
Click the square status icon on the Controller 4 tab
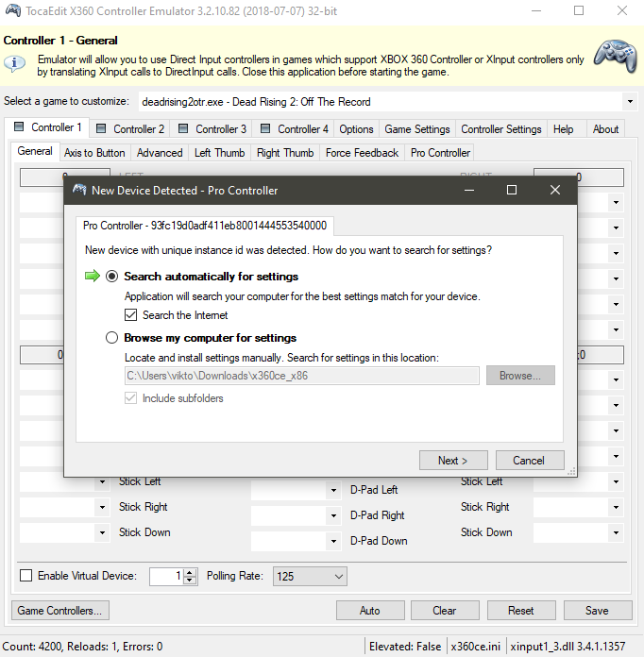265,128
